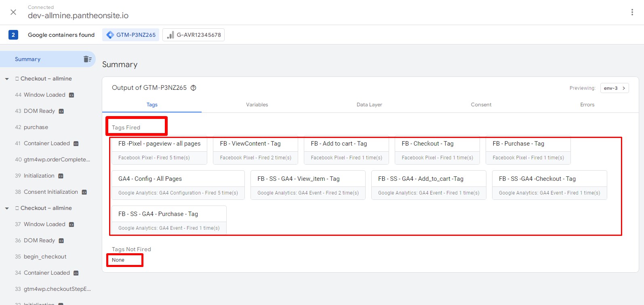Viewport: 644px width, 305px height.
Task: Click the code icon next to 34 Container Loaded
Action: pyautogui.click(x=76, y=273)
